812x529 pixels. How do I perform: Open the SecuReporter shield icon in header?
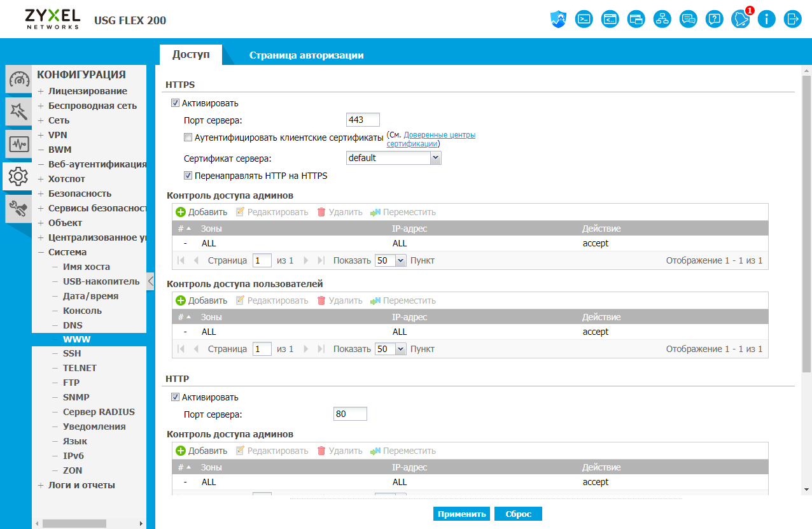[x=558, y=19]
